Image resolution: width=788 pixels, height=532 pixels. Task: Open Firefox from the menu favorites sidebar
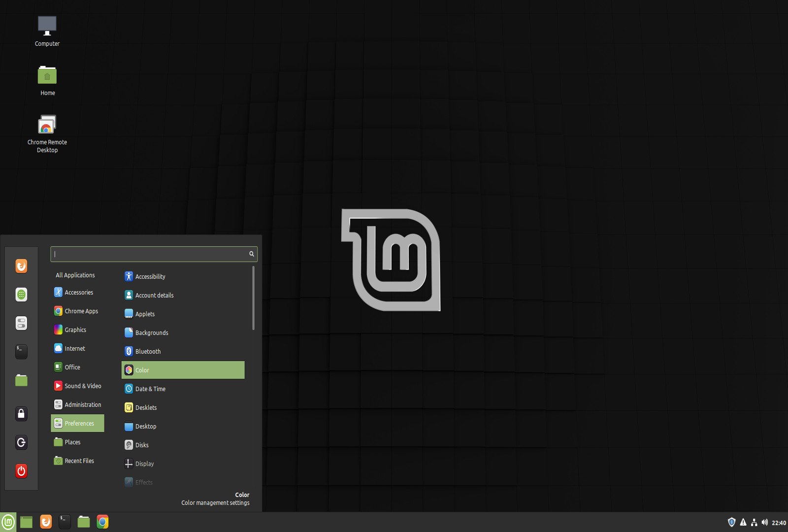[21, 266]
